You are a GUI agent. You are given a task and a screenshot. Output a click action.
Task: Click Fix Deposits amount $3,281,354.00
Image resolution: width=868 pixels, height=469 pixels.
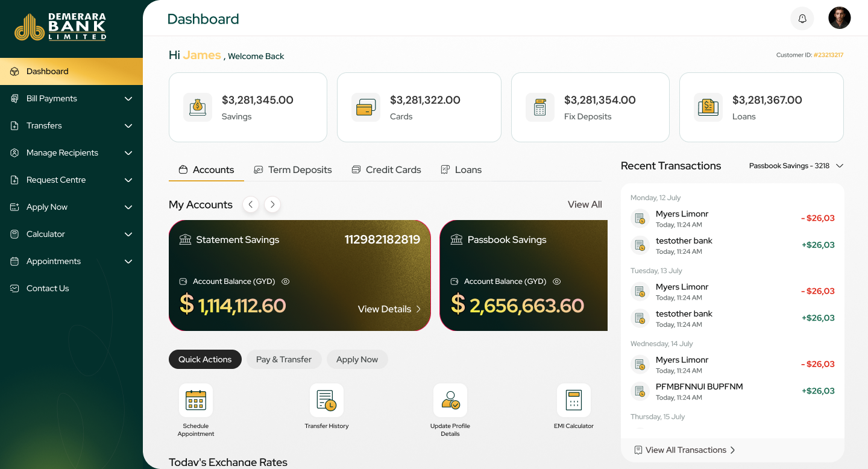(x=600, y=100)
